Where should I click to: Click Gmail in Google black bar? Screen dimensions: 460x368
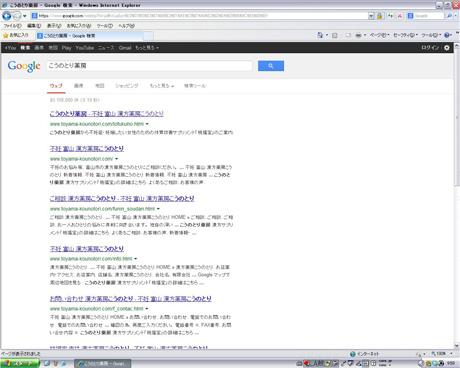[x=125, y=48]
